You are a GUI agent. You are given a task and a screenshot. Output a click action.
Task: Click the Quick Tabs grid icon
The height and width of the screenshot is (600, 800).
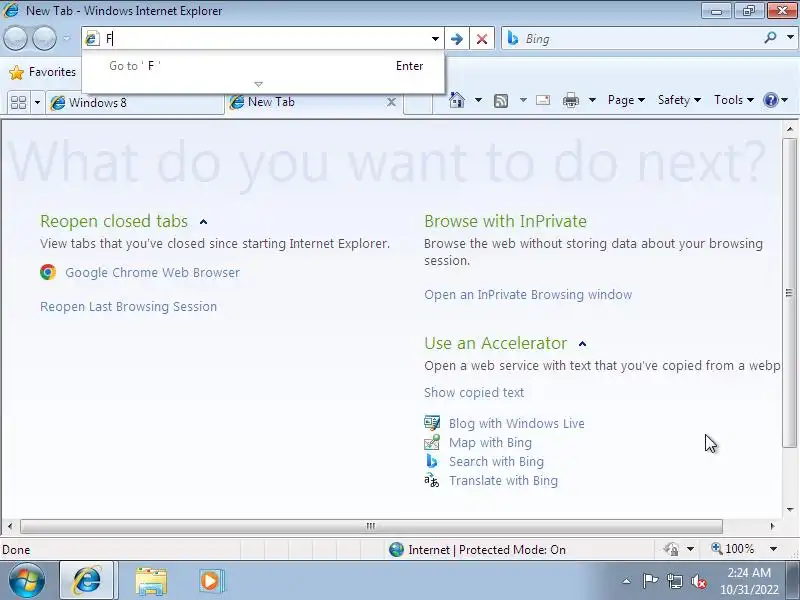tap(18, 103)
